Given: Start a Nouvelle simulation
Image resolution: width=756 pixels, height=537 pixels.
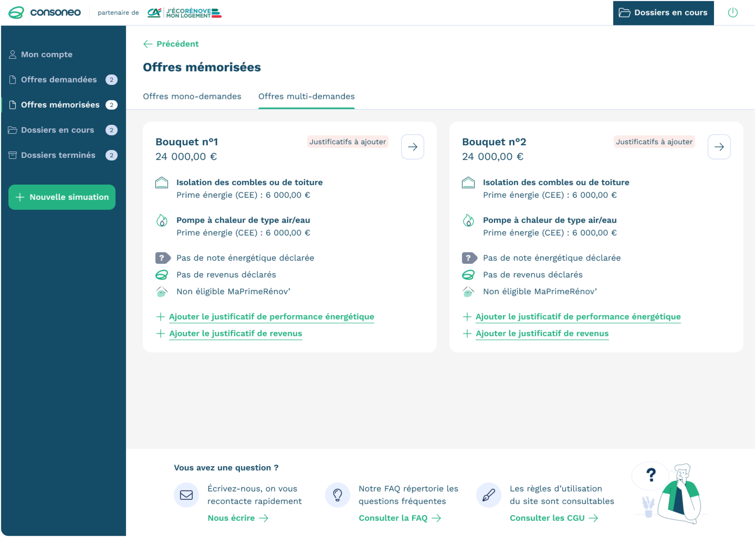Looking at the screenshot, I should pyautogui.click(x=62, y=197).
